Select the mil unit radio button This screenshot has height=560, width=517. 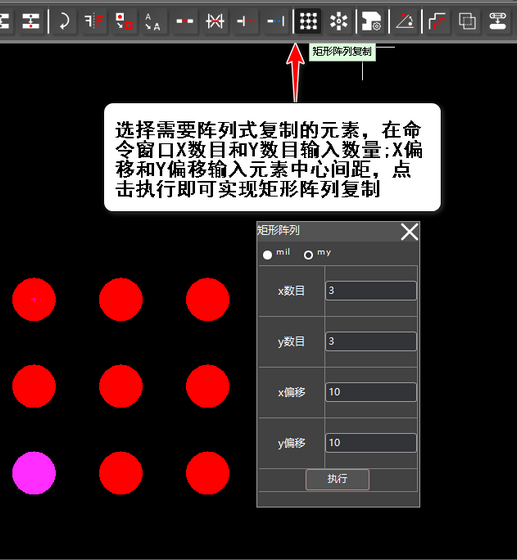point(267,255)
